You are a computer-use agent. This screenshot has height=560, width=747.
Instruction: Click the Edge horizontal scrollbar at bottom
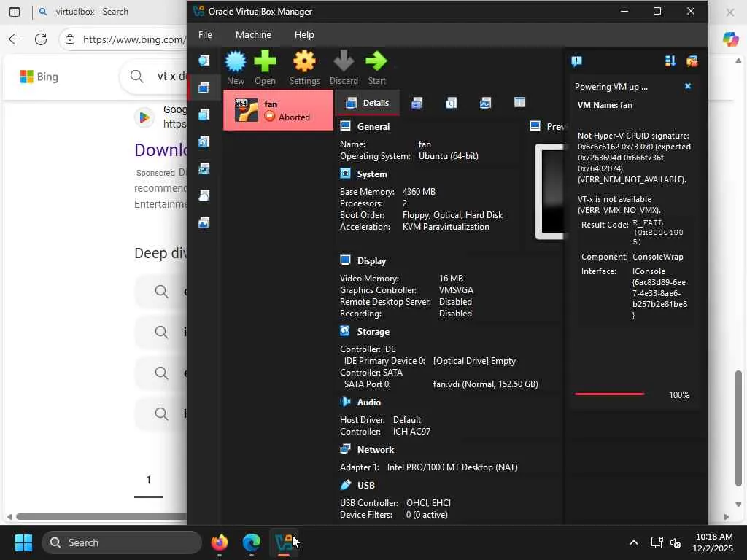pyautogui.click(x=101, y=517)
